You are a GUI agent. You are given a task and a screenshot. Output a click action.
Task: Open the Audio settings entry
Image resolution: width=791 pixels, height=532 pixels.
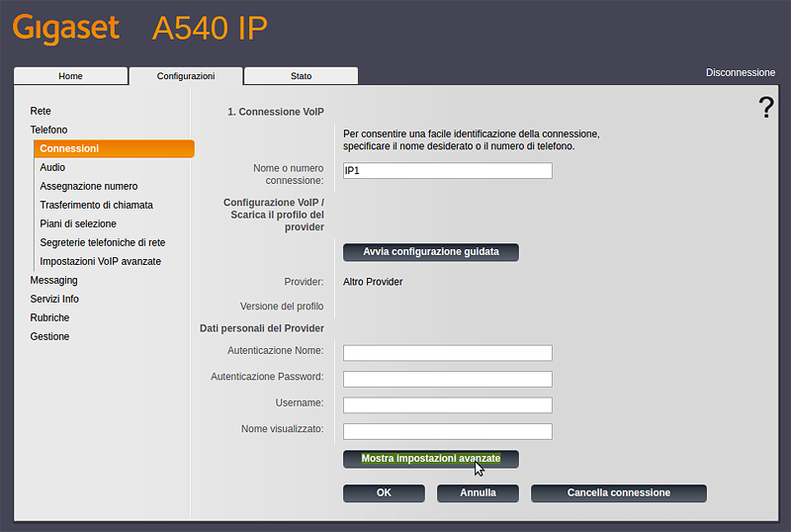tap(52, 167)
